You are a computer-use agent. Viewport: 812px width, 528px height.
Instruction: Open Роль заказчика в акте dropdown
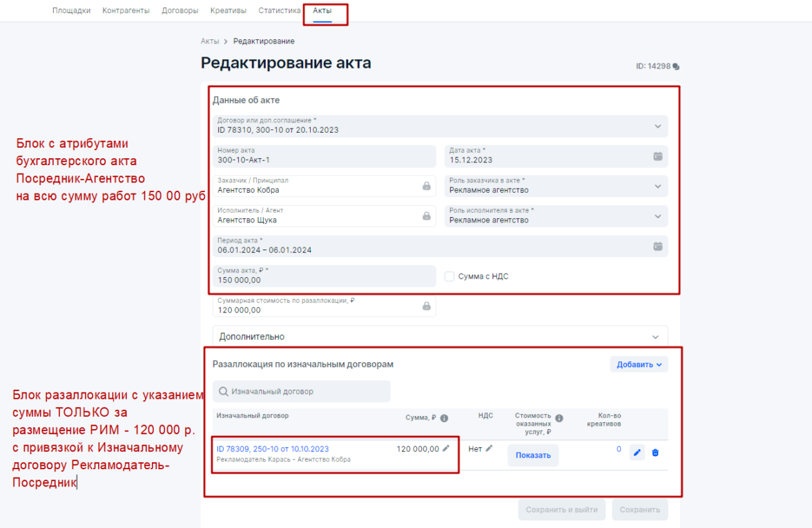pos(557,186)
